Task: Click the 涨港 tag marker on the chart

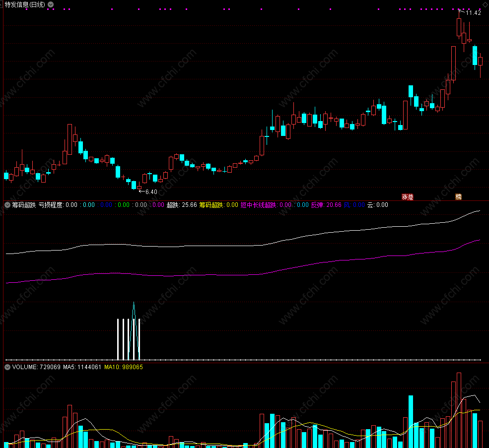Action: click(407, 197)
